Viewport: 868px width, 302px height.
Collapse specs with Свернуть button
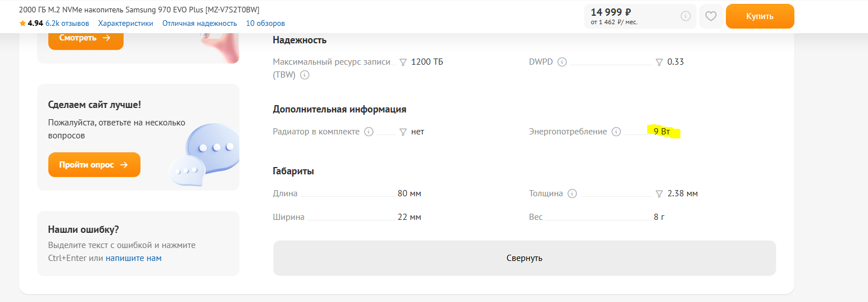point(524,258)
